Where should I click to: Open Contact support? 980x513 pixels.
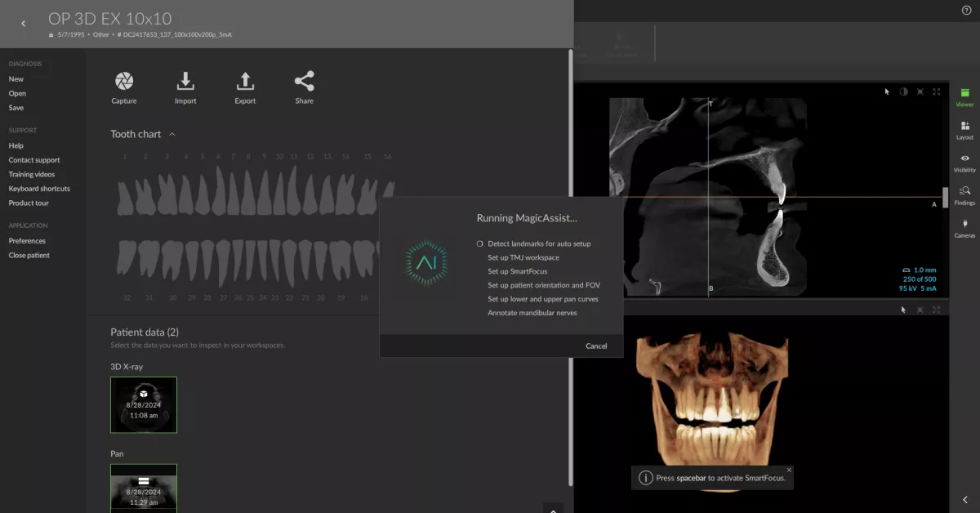(33, 159)
